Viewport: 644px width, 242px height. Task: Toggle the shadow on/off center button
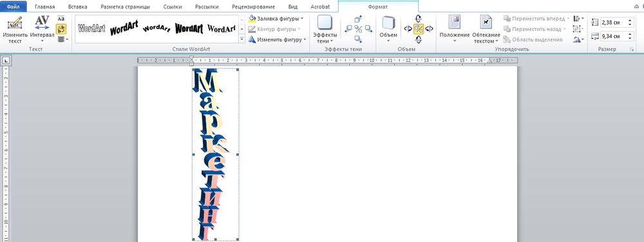pos(358,29)
